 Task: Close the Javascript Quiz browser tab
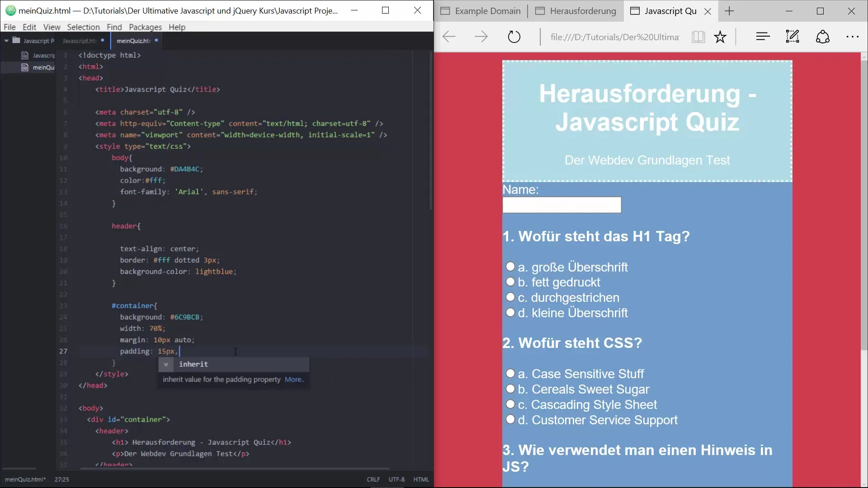(708, 12)
